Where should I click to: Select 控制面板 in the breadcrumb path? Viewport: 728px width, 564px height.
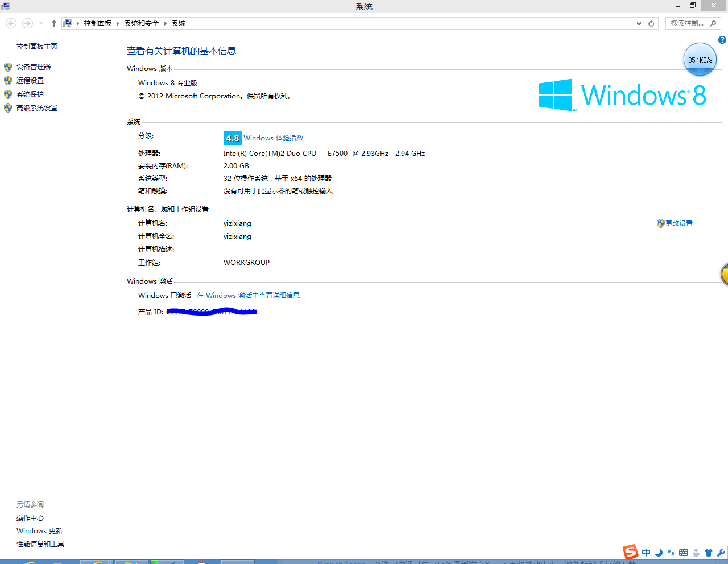point(98,23)
